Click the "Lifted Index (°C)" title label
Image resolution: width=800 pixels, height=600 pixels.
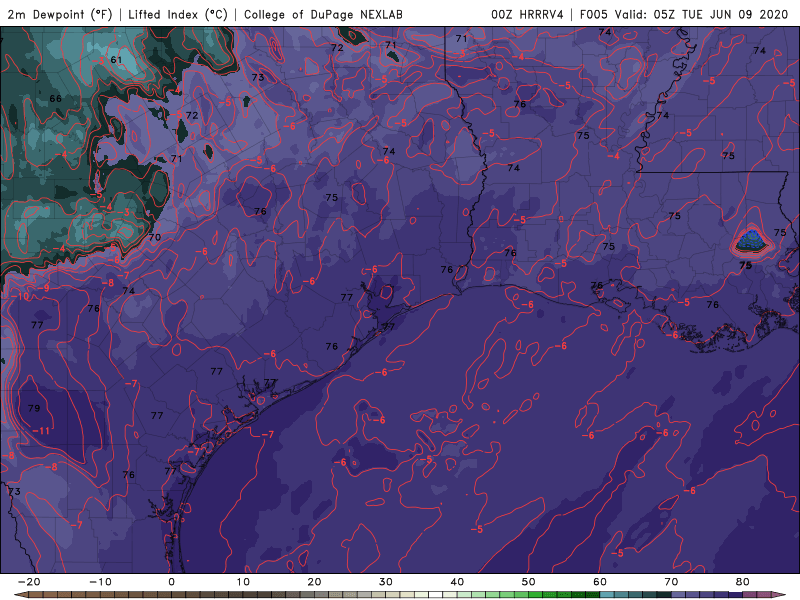[178, 14]
